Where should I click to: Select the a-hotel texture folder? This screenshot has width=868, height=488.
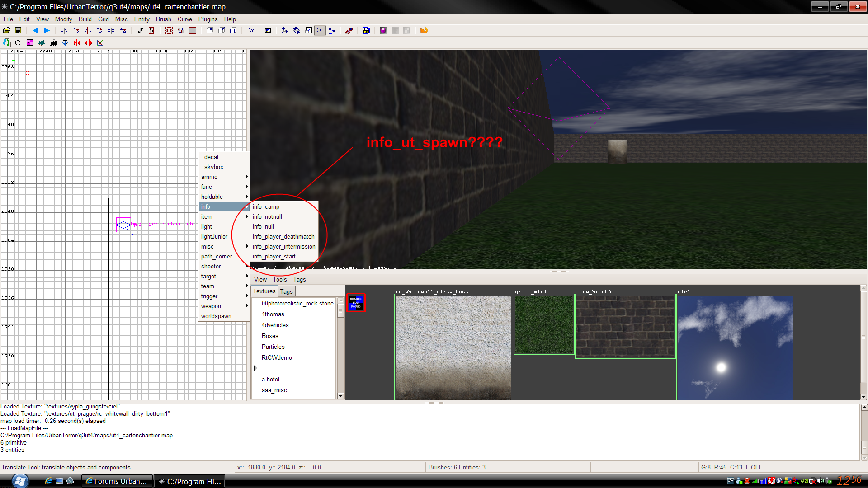point(270,379)
